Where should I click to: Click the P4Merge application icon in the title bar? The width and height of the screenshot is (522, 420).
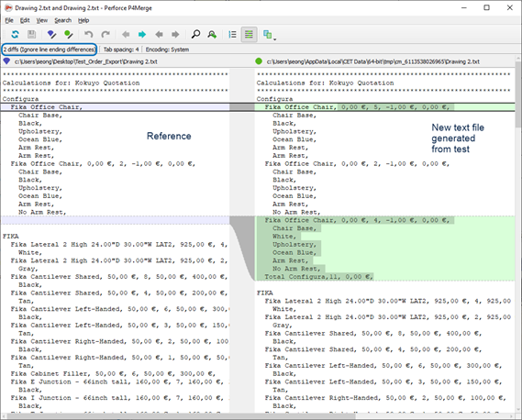click(8, 7)
